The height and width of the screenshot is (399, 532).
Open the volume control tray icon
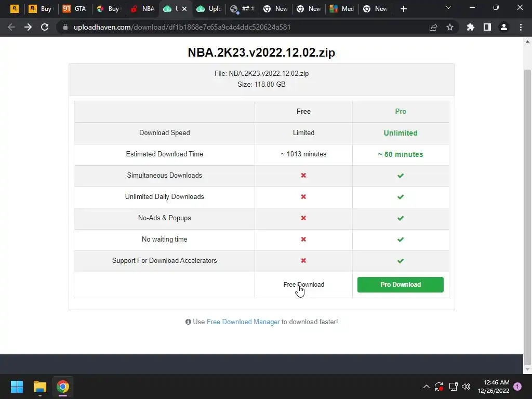tap(466, 387)
